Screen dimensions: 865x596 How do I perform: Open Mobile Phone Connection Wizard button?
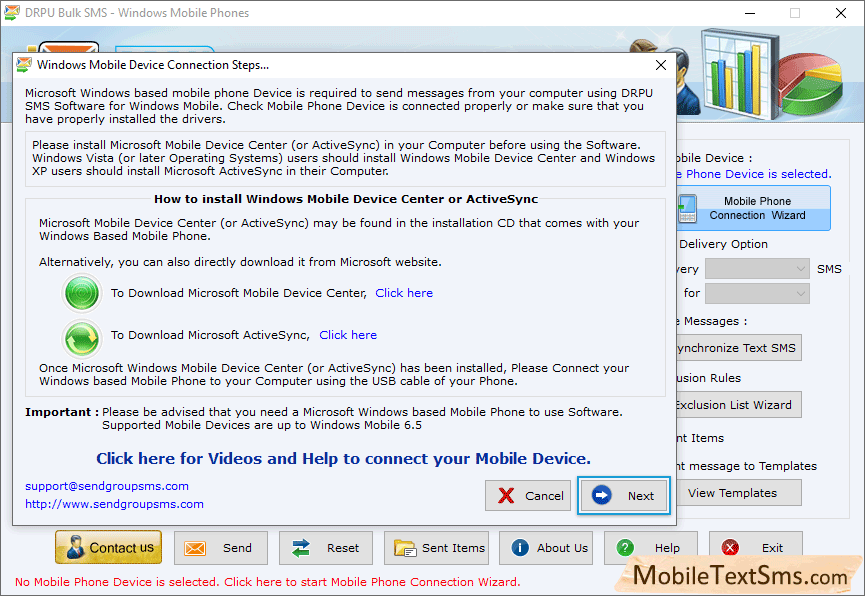753,209
